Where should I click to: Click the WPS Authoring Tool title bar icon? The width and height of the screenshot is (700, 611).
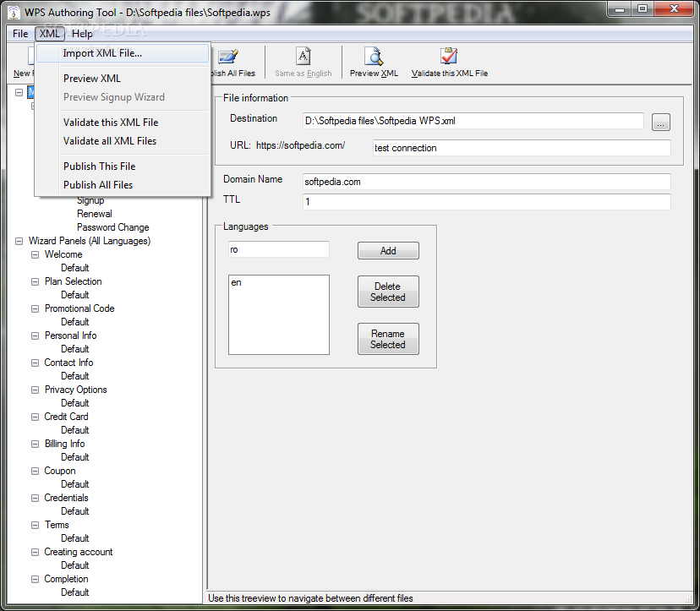[x=14, y=13]
